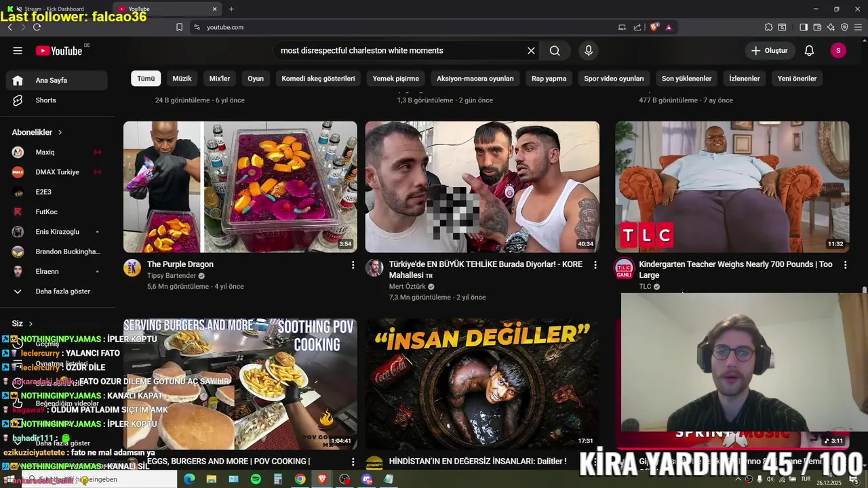The width and height of the screenshot is (868, 488).
Task: Open the YouTube hamburger guide menu
Action: point(18,51)
